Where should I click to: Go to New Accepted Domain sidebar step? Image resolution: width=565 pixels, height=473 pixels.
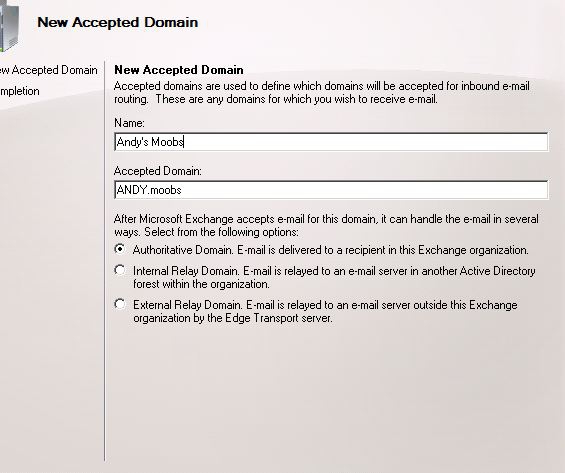point(49,70)
